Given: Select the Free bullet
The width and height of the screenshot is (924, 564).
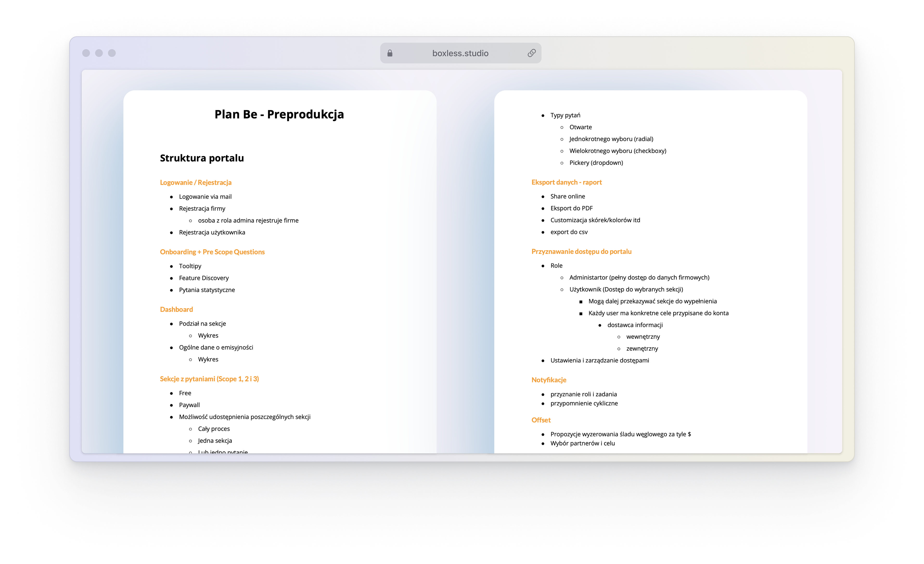Looking at the screenshot, I should (x=185, y=393).
